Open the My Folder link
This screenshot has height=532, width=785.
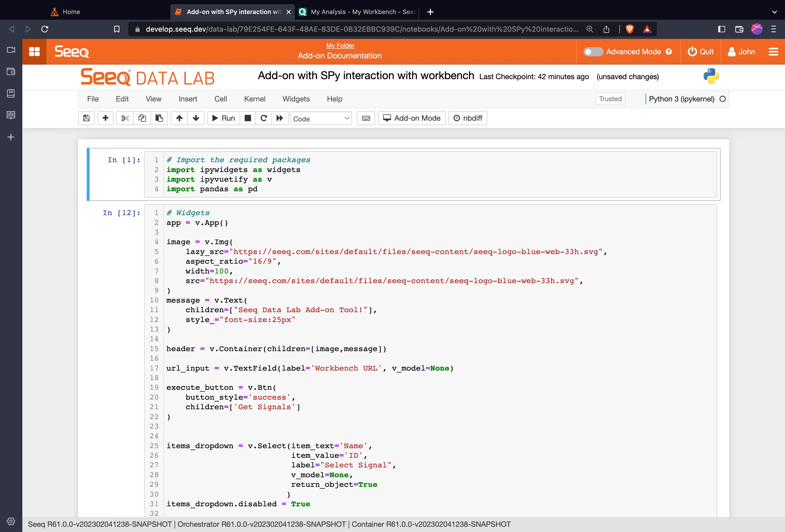[x=340, y=46]
